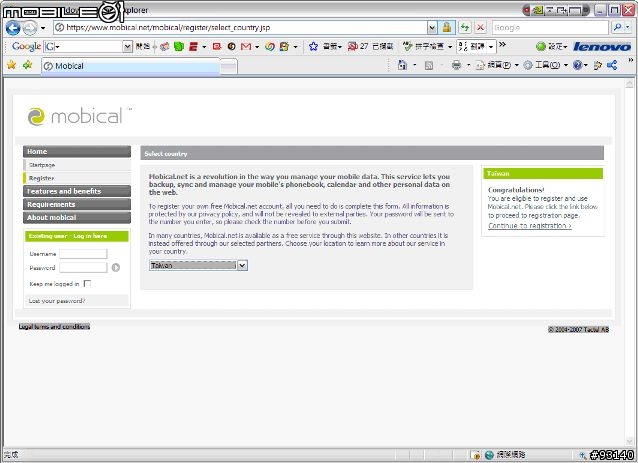The height and width of the screenshot is (463, 638).
Task: Click the Lenovo logo in toolbar
Action: (602, 47)
